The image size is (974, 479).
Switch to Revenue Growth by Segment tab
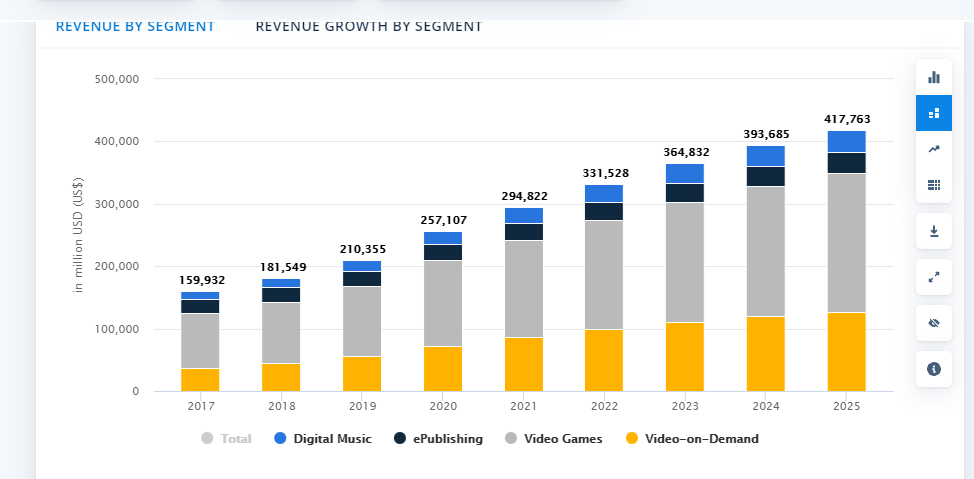coord(368,26)
